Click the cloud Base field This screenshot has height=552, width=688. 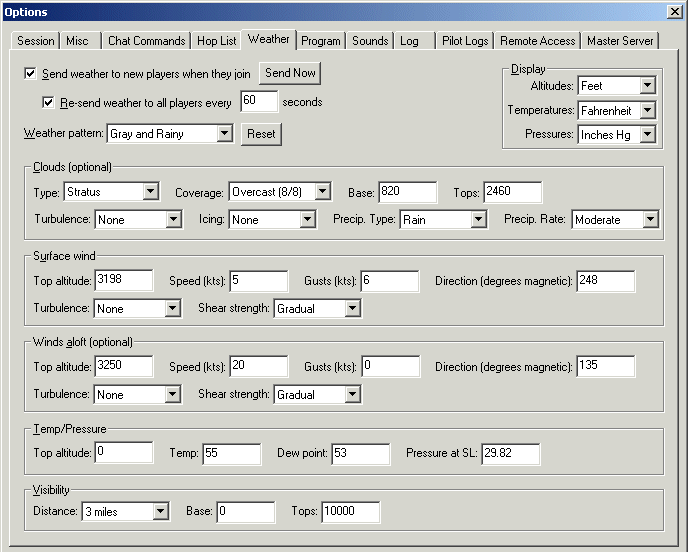(408, 192)
